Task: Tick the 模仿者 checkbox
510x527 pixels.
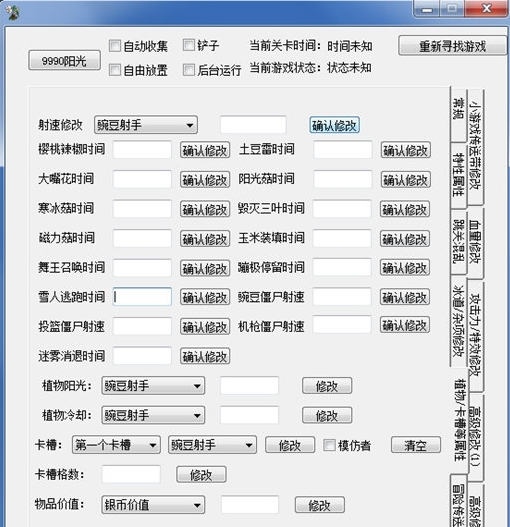Action: coord(329,445)
